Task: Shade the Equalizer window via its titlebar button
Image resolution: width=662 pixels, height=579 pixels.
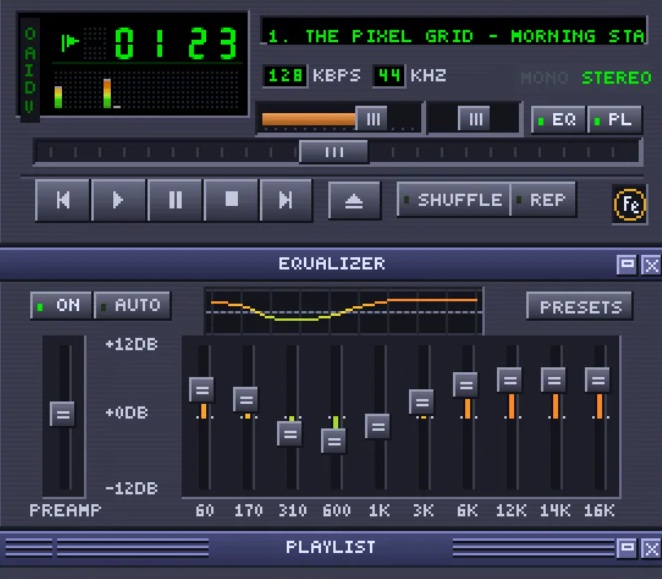Action: point(627,265)
